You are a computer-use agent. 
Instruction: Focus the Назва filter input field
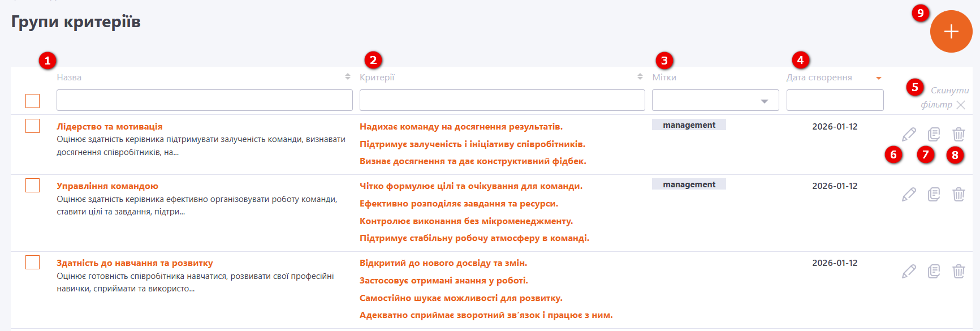205,101
